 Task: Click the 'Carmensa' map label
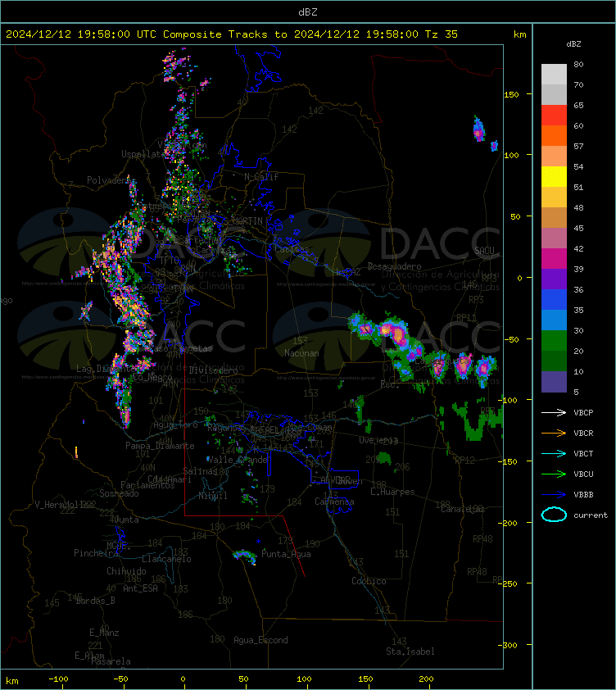334,502
